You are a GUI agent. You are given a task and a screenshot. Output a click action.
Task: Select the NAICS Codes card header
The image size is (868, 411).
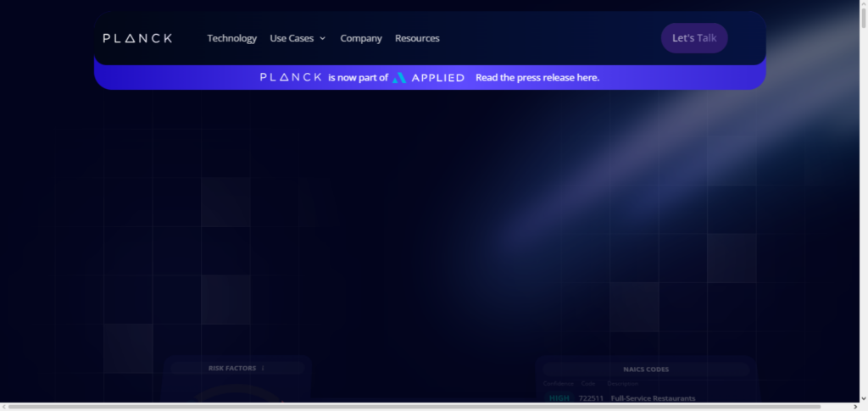point(646,369)
